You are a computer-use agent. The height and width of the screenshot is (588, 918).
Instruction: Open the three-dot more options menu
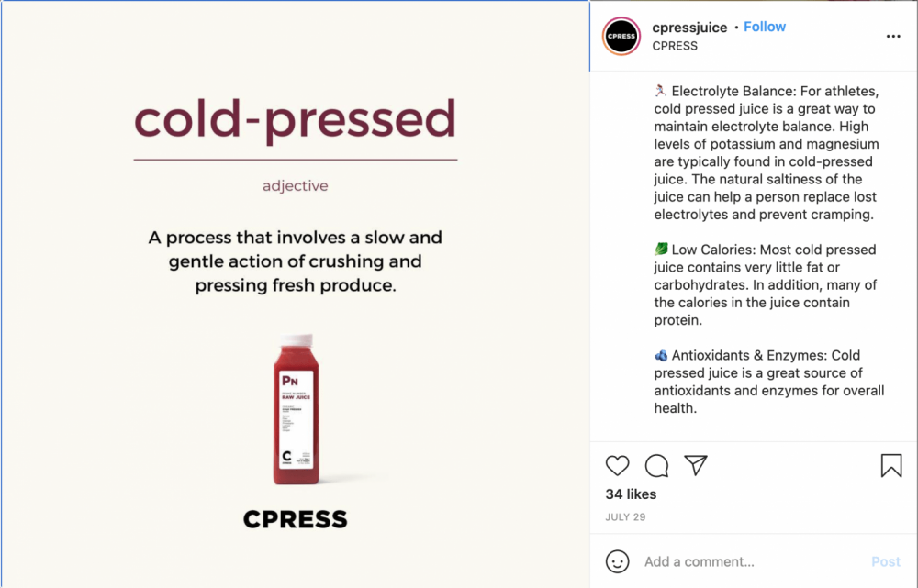pyautogui.click(x=893, y=37)
